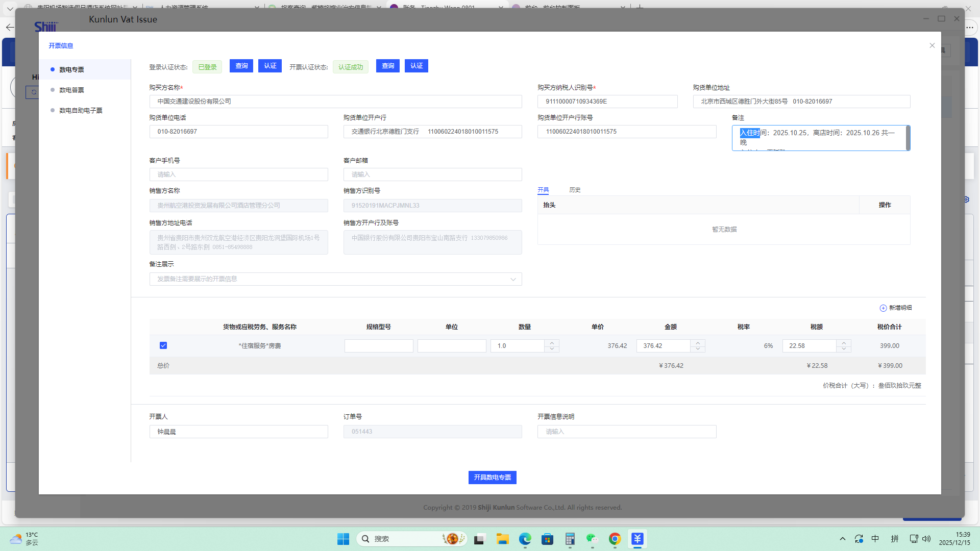This screenshot has height=551, width=980.
Task: Switch to the 历史 tab
Action: (575, 190)
